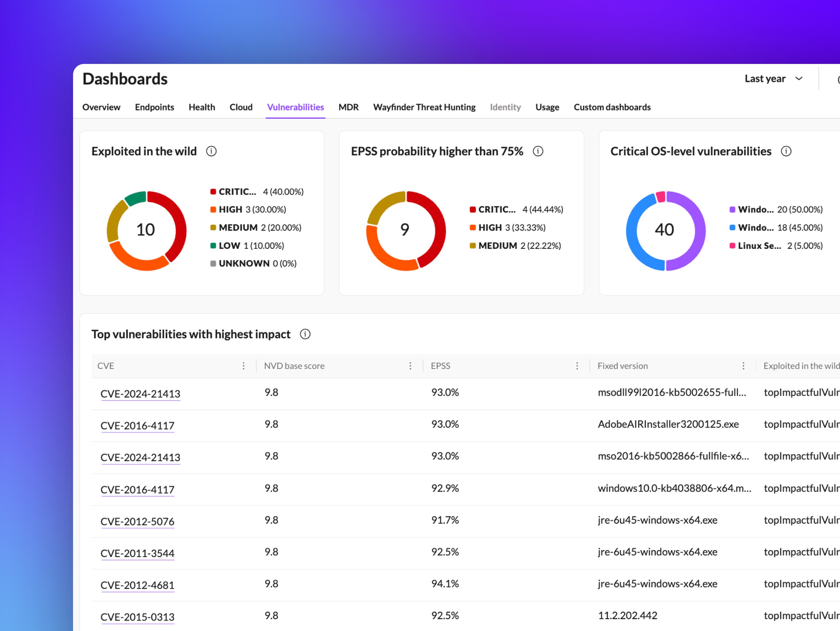Click UNKNOWN gray swatch in Exploited legend
The height and width of the screenshot is (631, 840).
tap(213, 264)
